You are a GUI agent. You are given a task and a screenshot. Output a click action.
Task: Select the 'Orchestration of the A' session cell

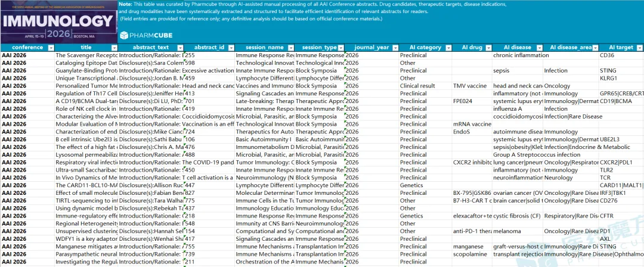pos(265,262)
